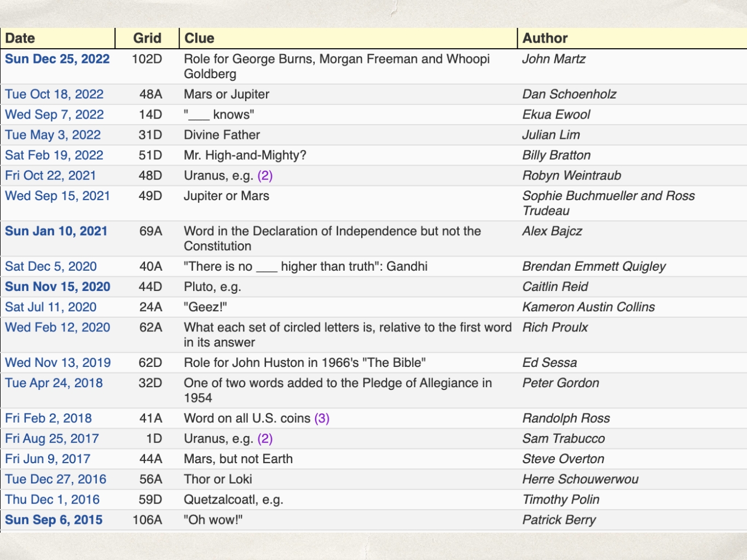
Task: Open the Sun Dec 25, 2022 puzzle link
Action: click(57, 59)
